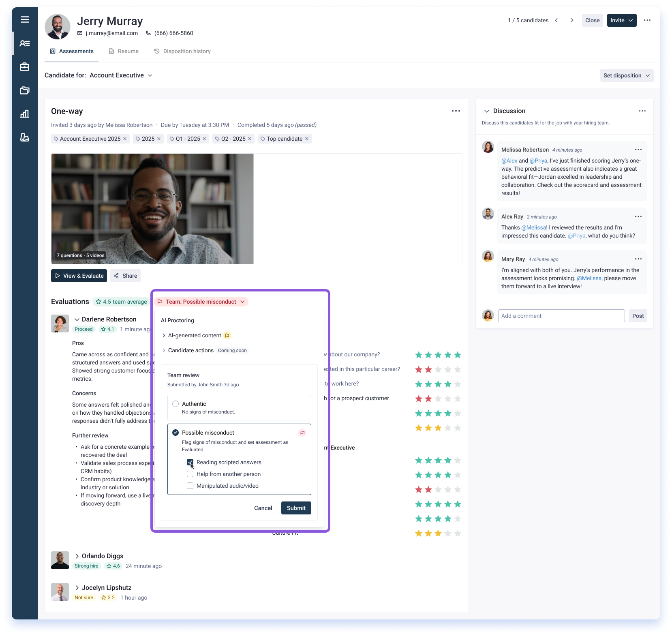Set fifth star on the 'prospect customer' row
The image size is (672, 632).
[458, 398]
